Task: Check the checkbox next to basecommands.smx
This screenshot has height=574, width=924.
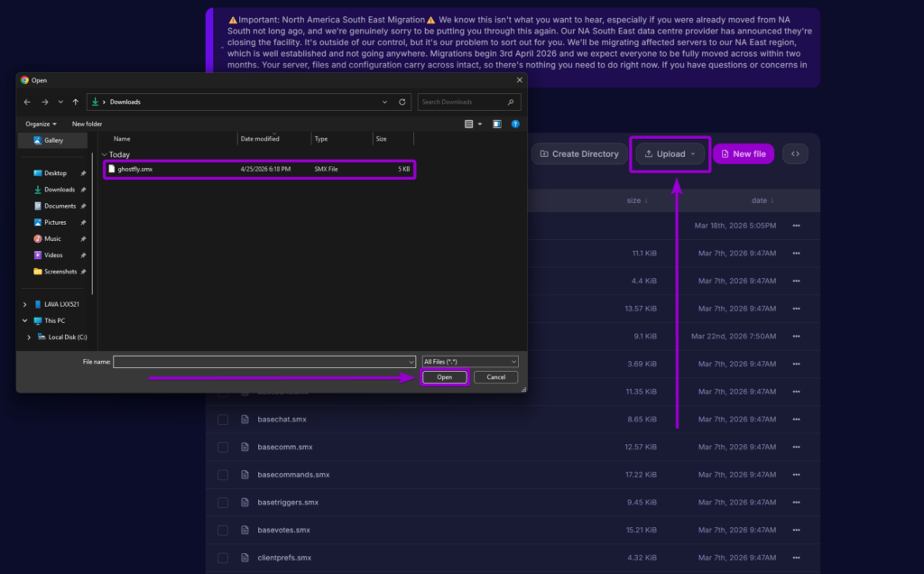Action: coord(222,475)
